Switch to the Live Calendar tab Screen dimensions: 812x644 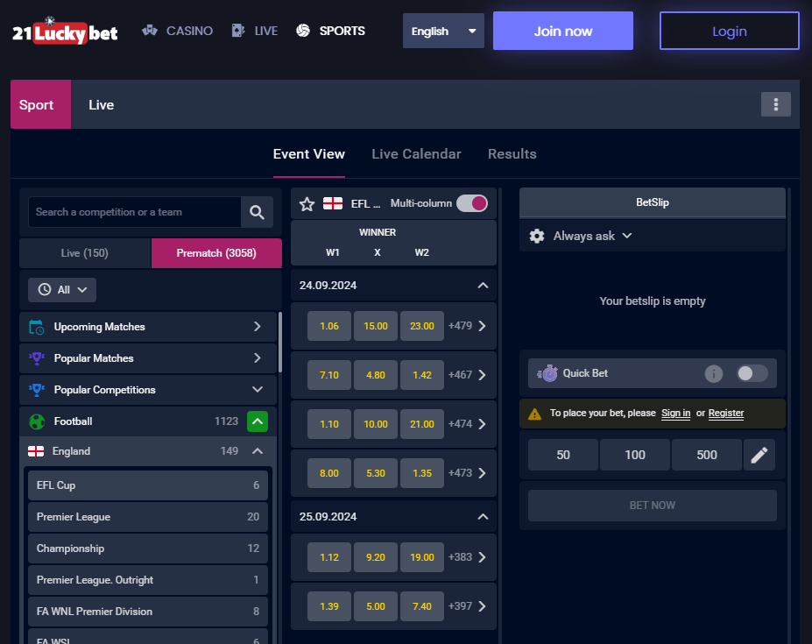[415, 153]
